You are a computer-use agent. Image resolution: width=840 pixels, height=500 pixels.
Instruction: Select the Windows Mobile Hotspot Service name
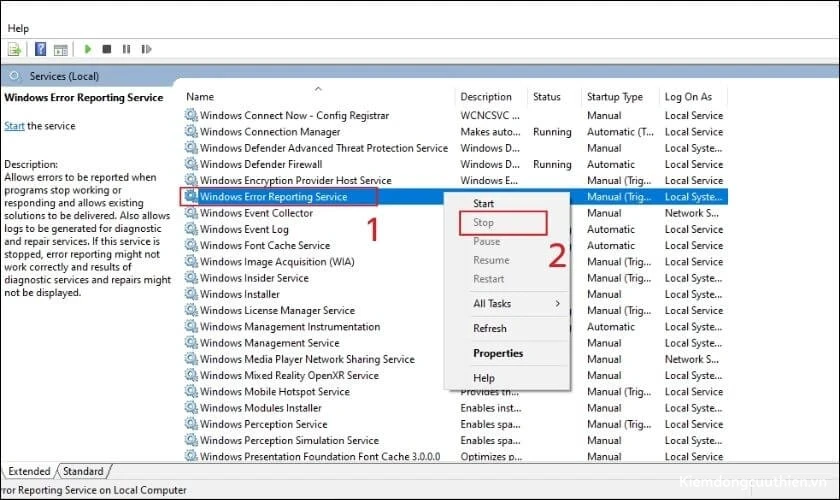click(275, 392)
